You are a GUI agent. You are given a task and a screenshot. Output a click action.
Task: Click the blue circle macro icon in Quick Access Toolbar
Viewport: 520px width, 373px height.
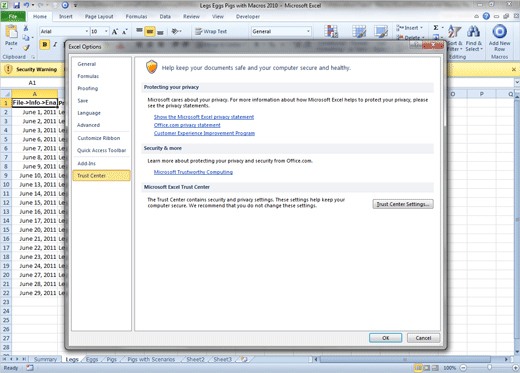[x=65, y=5]
